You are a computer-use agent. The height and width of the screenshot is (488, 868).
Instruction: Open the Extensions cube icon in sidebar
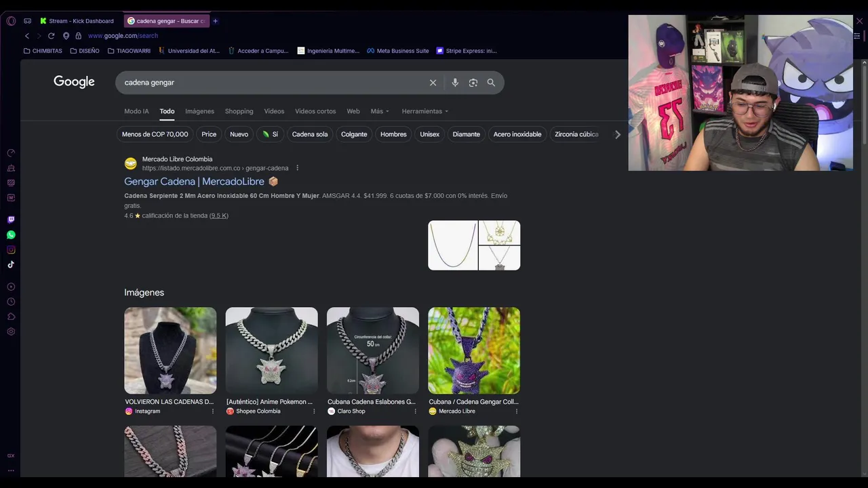[x=11, y=317]
